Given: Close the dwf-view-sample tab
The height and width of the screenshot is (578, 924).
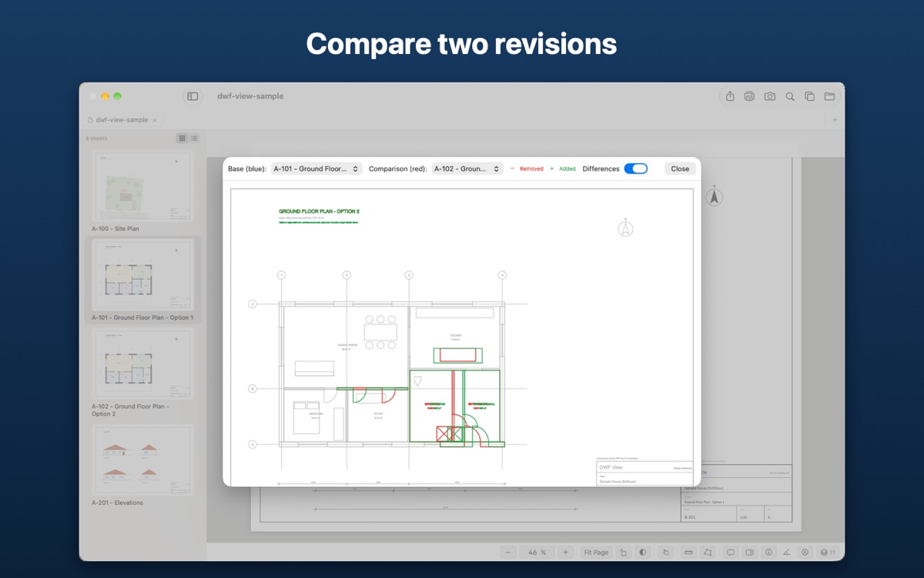Looking at the screenshot, I should (155, 120).
